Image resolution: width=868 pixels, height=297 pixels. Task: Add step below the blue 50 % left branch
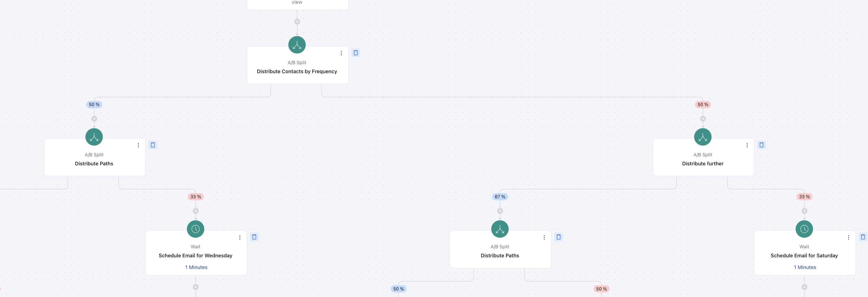coord(94,119)
